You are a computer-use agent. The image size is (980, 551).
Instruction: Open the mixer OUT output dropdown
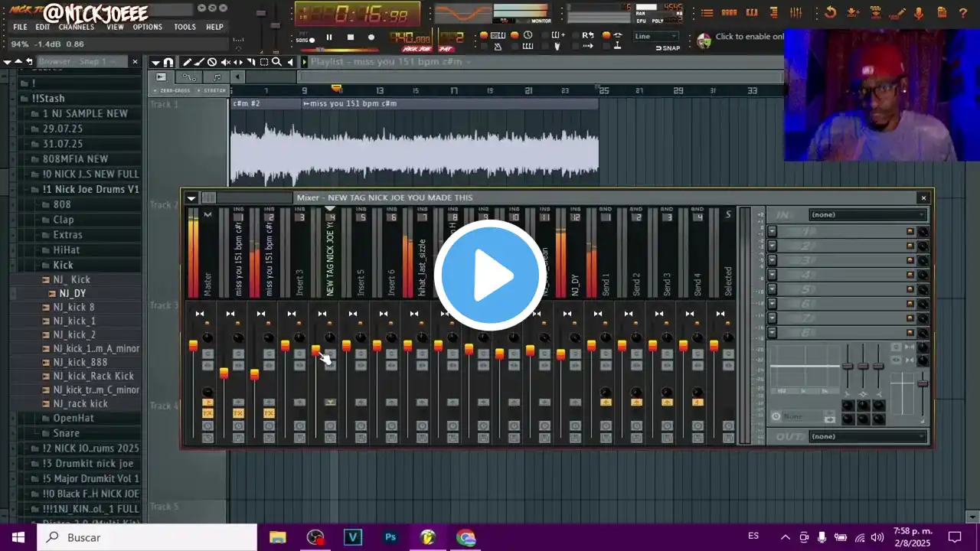(x=867, y=436)
